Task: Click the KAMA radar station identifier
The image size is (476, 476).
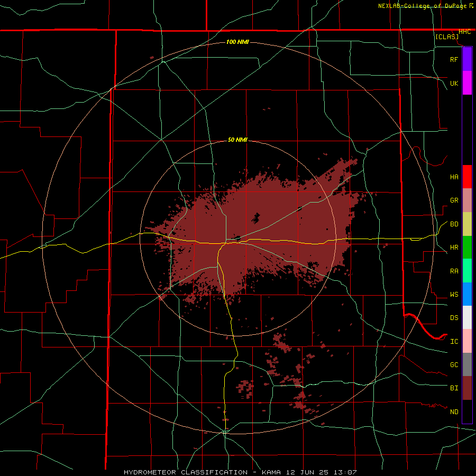Action: [271, 472]
